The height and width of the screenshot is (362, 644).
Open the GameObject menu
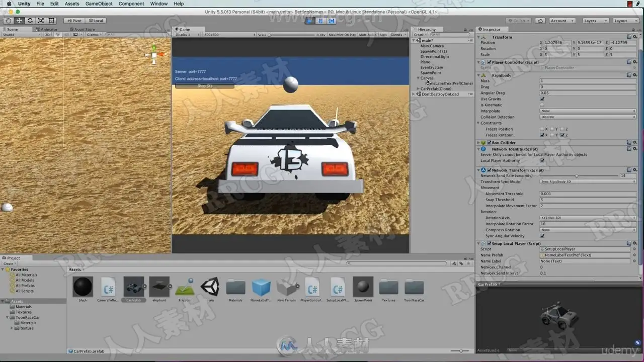(x=99, y=4)
